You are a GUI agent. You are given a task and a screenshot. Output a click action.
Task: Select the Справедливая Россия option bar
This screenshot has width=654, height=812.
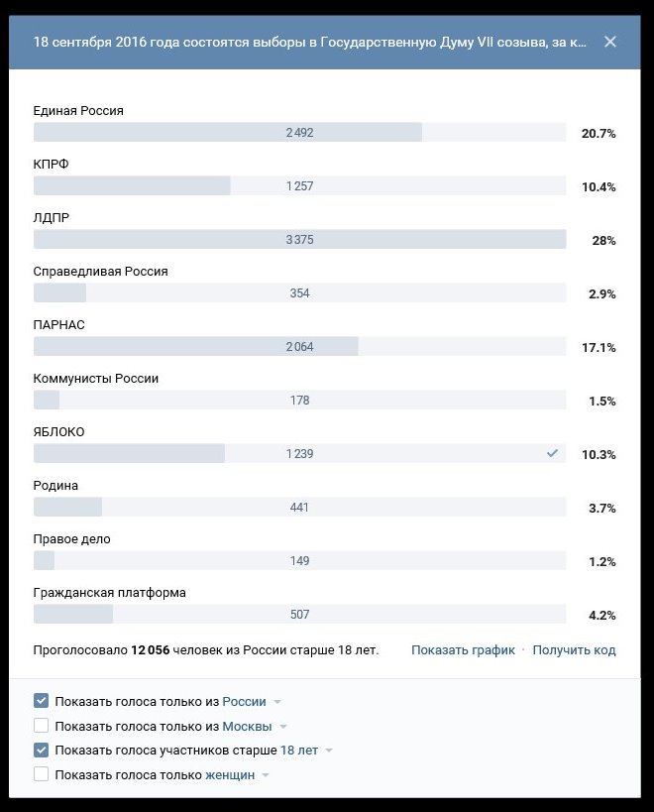pyautogui.click(x=299, y=292)
